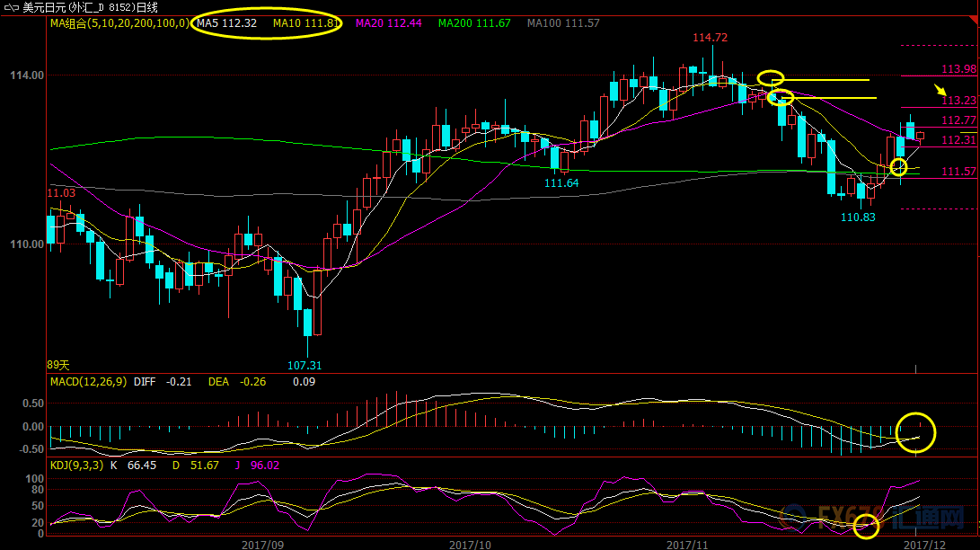Viewport: 980px width, 550px height.
Task: Jump to 2017/10 on the date axis
Action: (x=470, y=545)
